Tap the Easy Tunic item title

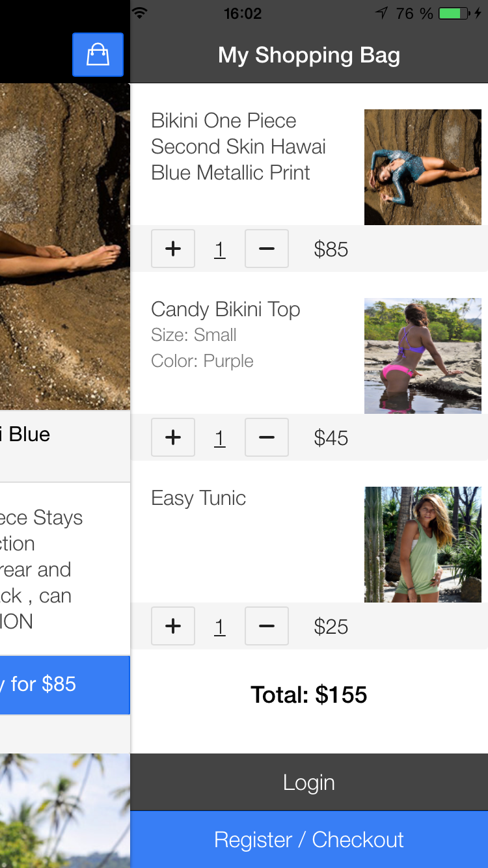click(198, 498)
